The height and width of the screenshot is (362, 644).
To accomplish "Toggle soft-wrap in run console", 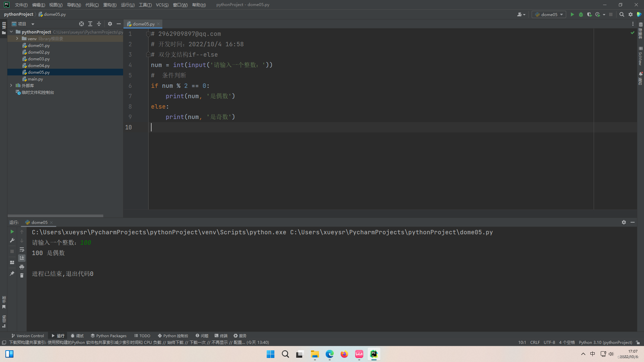I will pos(22,249).
